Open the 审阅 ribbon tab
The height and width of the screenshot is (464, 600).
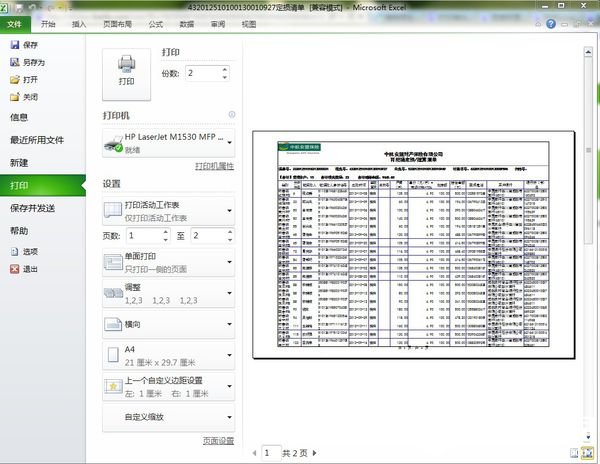[218, 24]
